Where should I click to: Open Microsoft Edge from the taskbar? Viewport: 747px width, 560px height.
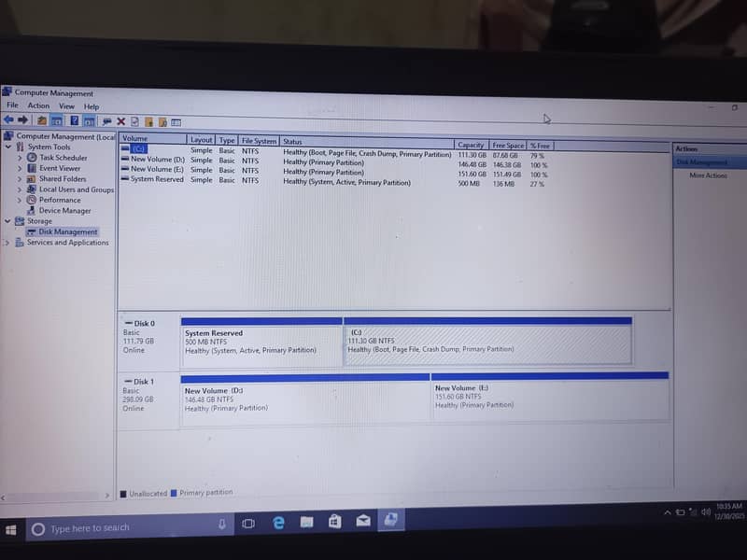click(278, 524)
